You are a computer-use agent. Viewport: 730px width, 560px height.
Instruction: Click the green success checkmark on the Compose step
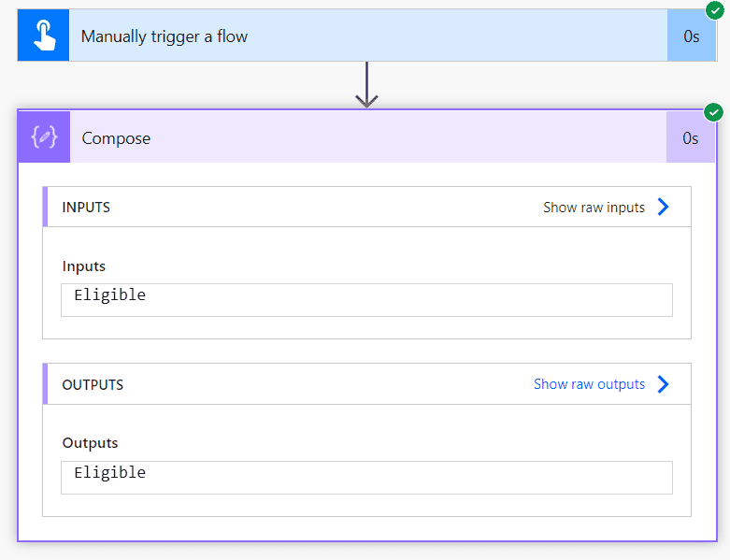point(713,112)
